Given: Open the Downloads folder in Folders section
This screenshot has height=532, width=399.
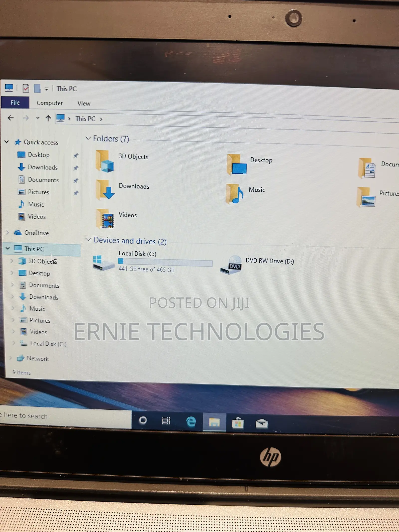Looking at the screenshot, I should click(105, 190).
